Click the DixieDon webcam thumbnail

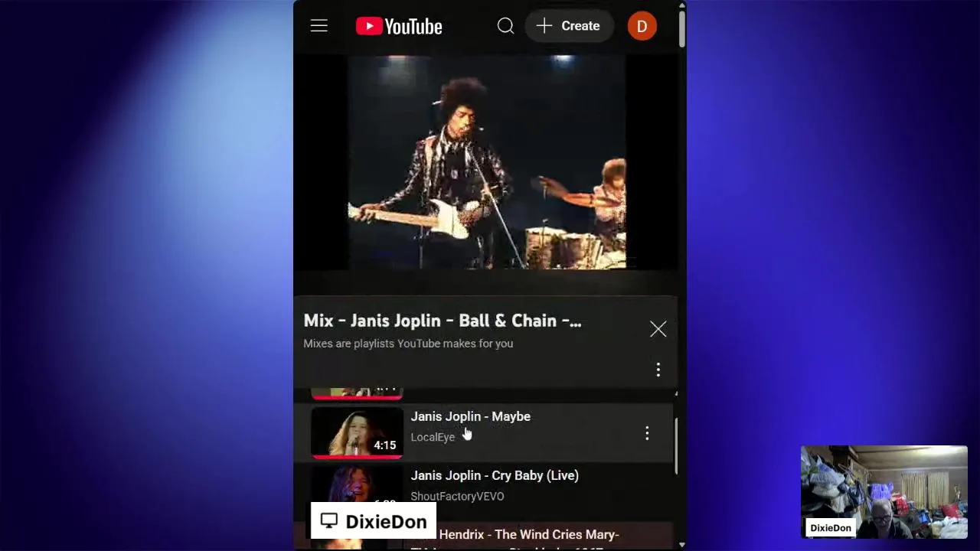(x=884, y=492)
